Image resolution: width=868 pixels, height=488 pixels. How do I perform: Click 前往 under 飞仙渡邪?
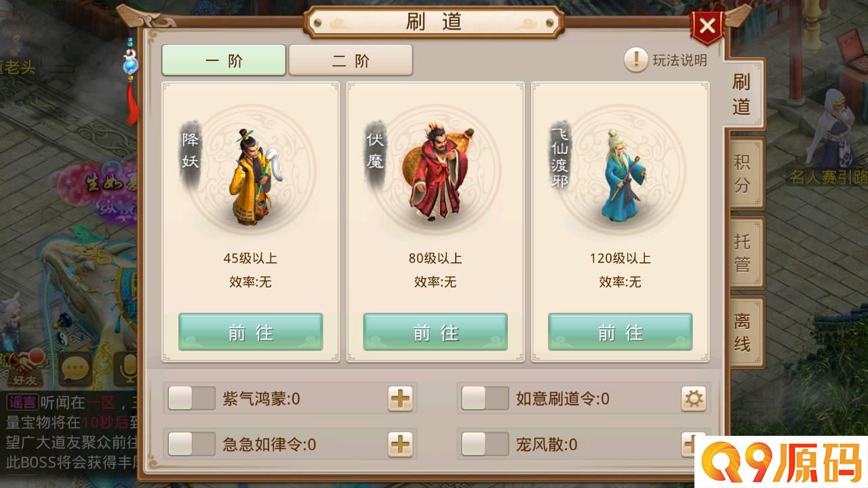coord(620,332)
